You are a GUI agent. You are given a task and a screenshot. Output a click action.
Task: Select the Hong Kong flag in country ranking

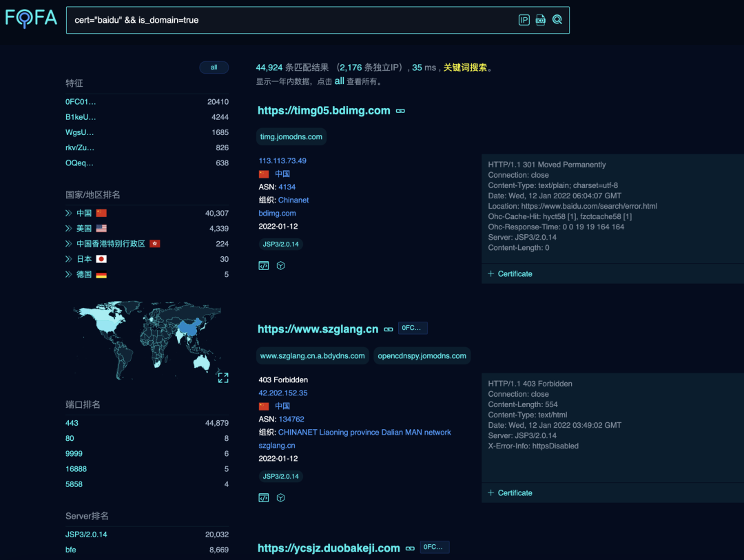tap(155, 243)
